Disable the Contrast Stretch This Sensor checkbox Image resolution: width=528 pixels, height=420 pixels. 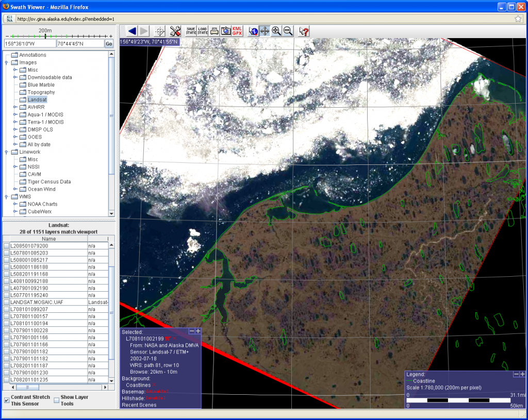[x=7, y=400]
